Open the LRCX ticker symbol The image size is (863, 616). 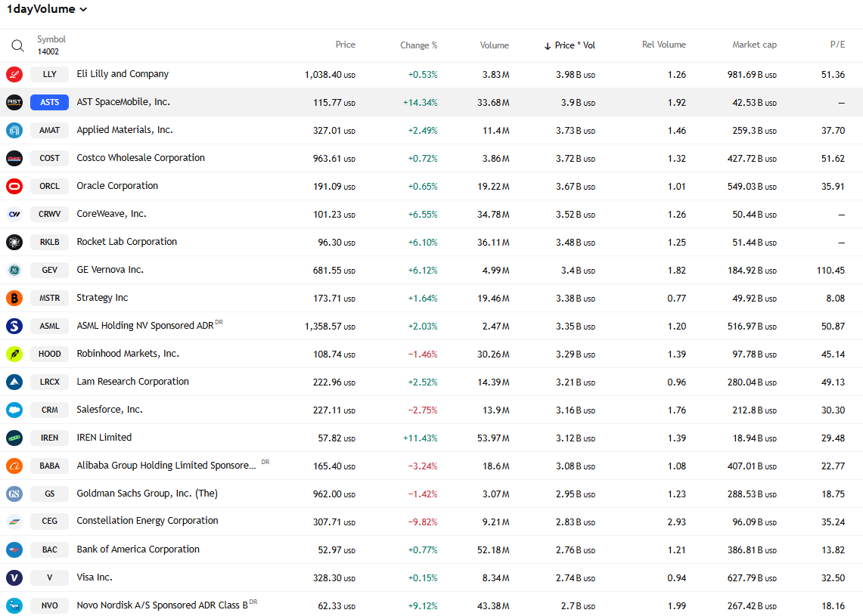pos(49,382)
